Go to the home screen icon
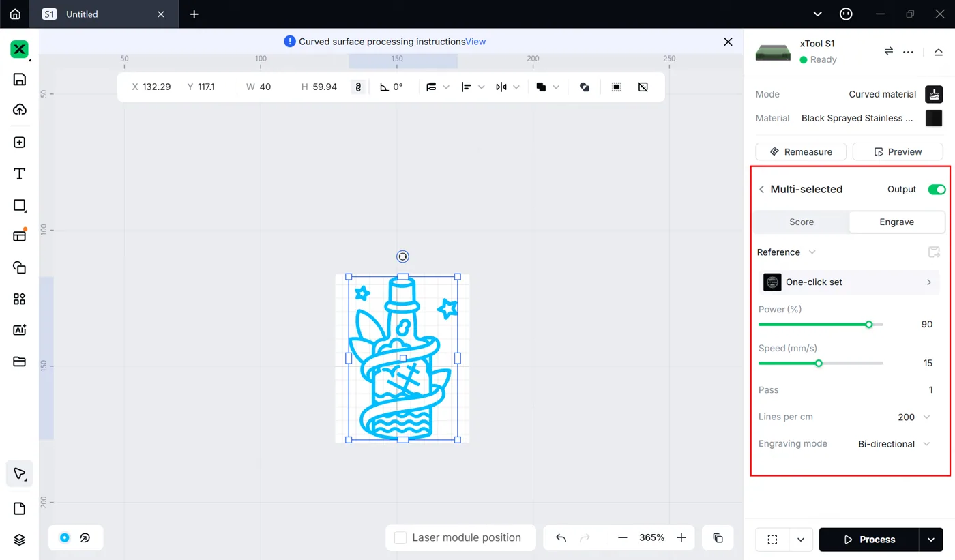The width and height of the screenshot is (955, 560). click(x=15, y=14)
